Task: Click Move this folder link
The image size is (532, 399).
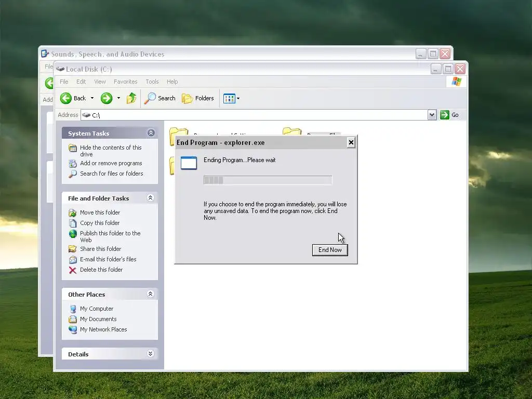Action: (x=100, y=212)
